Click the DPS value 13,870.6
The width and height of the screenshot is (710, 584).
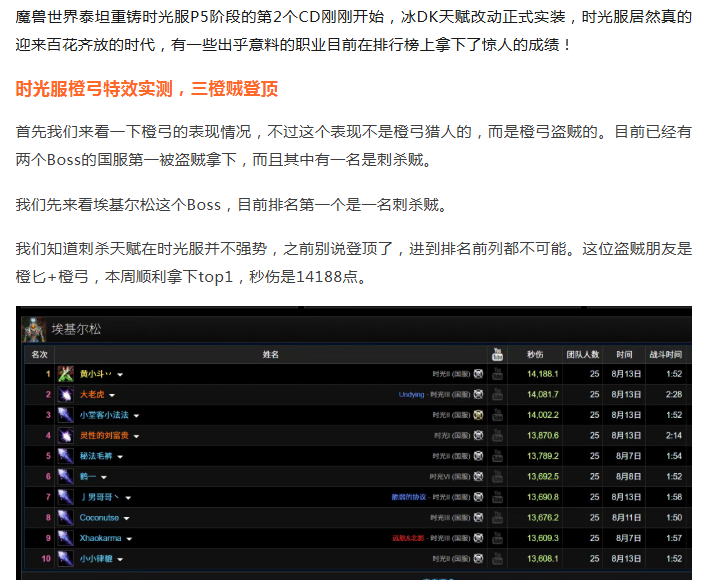click(542, 436)
